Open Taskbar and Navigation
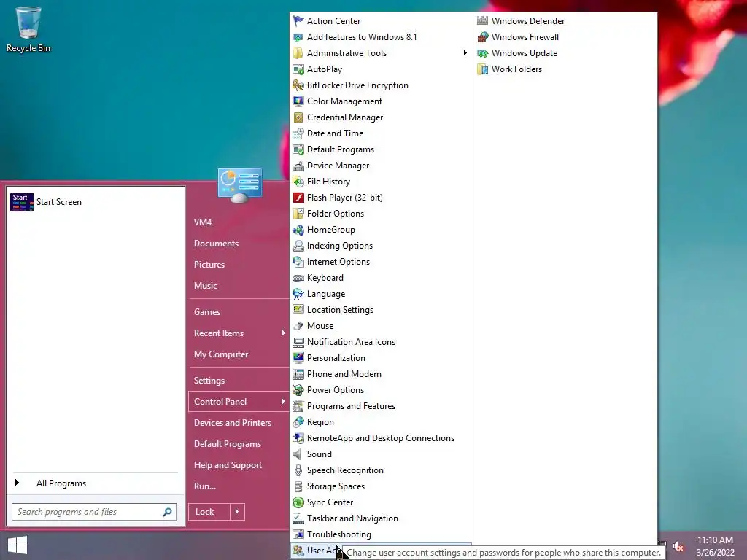Viewport: 747px width, 560px height. click(352, 518)
